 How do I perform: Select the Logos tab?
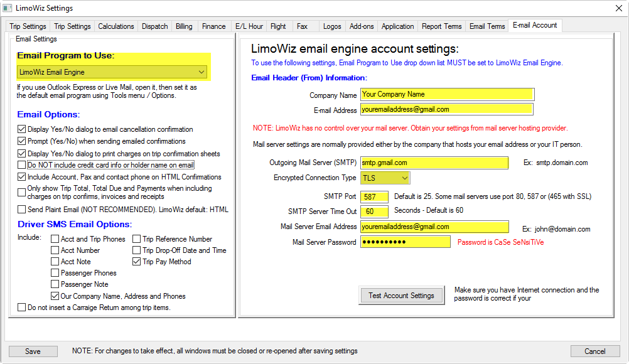[332, 26]
